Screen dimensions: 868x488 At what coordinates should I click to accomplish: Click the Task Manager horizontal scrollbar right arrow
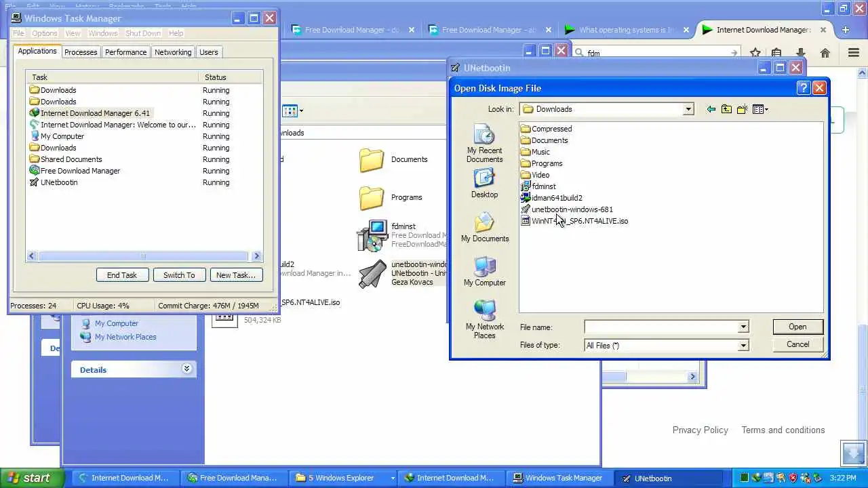pyautogui.click(x=256, y=256)
